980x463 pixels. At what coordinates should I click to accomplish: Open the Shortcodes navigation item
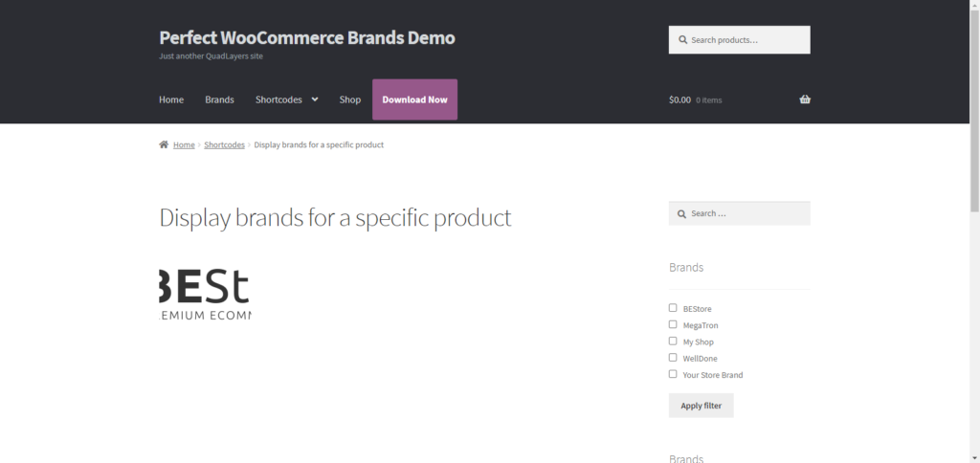click(x=278, y=99)
